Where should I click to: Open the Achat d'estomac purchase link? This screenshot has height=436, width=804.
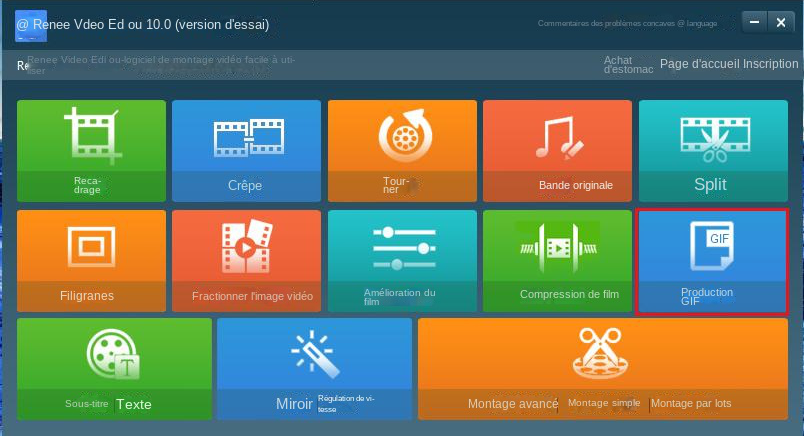[x=628, y=65]
